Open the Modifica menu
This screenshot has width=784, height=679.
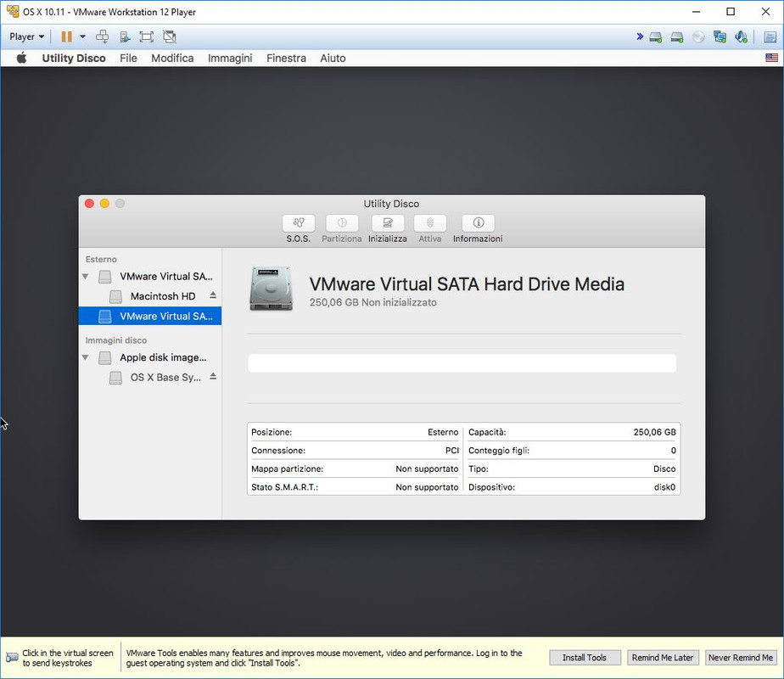click(172, 58)
